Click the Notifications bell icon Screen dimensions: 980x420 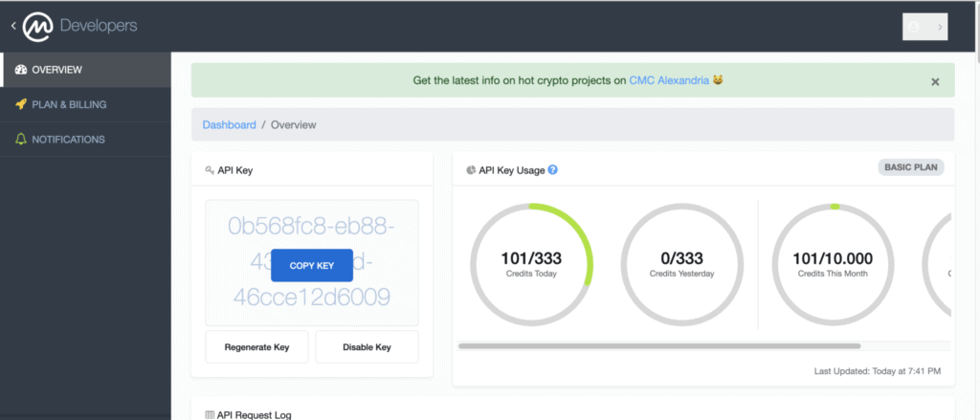tap(21, 140)
